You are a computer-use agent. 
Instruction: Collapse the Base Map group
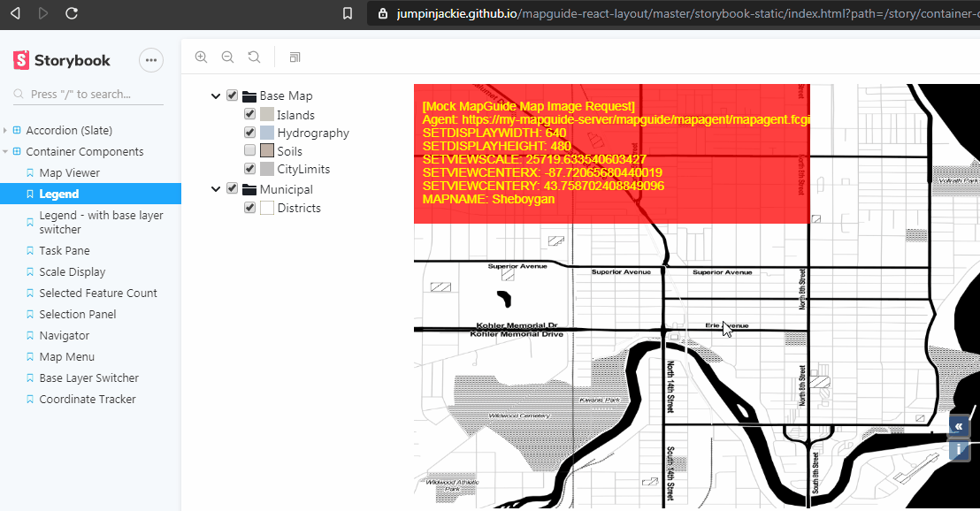pos(216,95)
